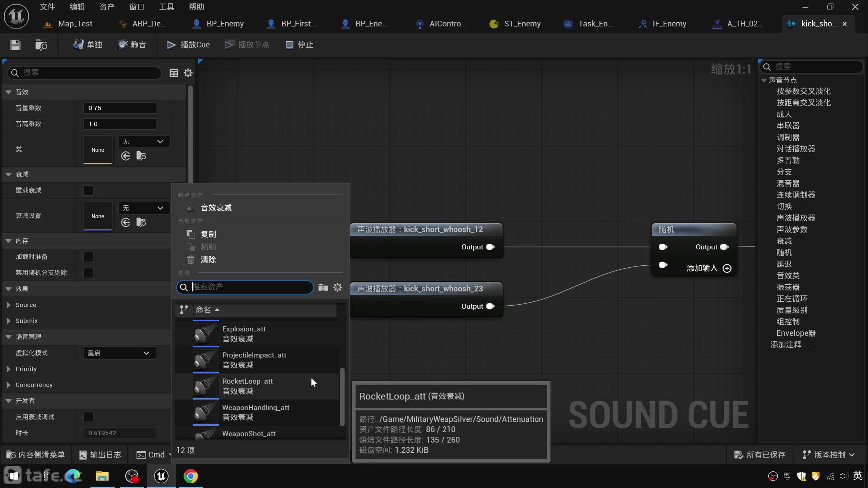Use selected asset arrow for 衰减设置

126,223
